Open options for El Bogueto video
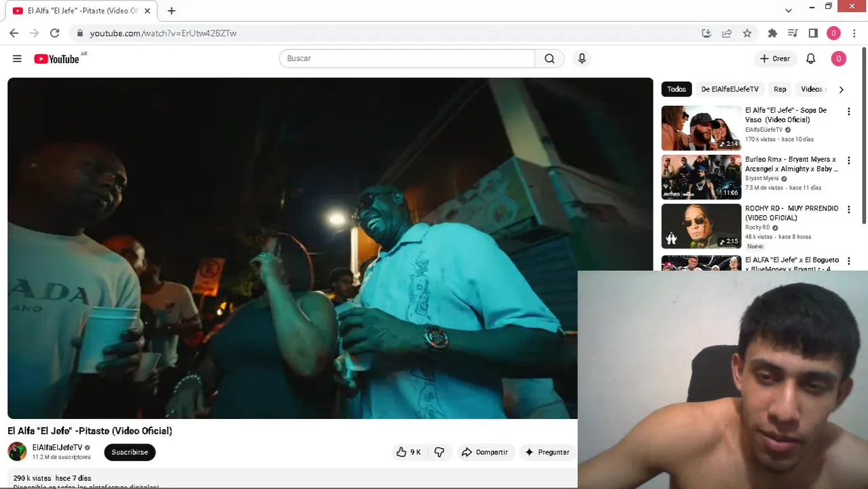Image resolution: width=868 pixels, height=489 pixels. (848, 261)
